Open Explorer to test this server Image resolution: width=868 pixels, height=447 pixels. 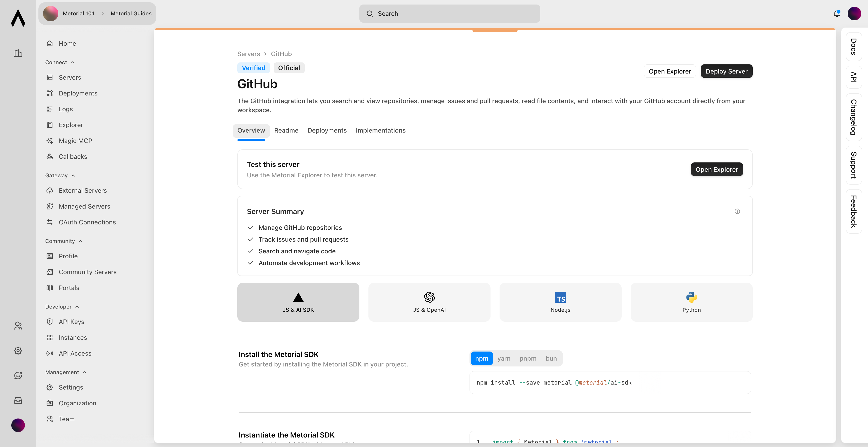tap(716, 169)
